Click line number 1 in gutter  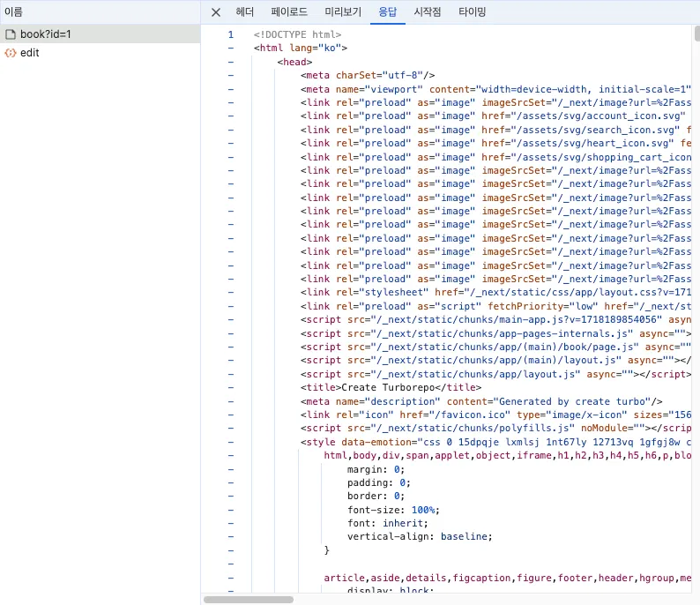click(x=230, y=35)
